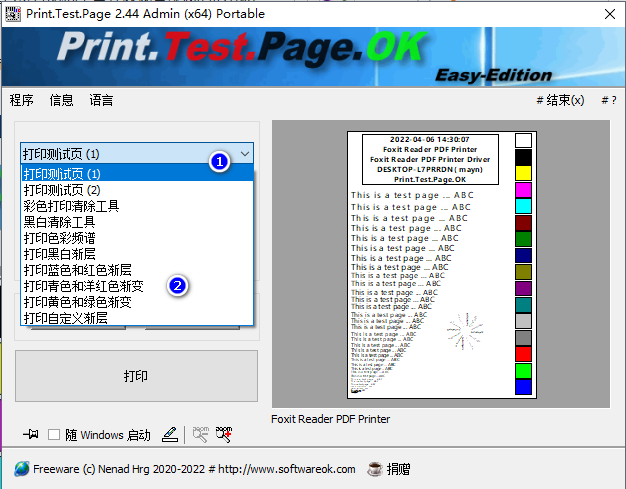Select 打印蓝色和红色渐层 option
This screenshot has width=626, height=489.
point(137,270)
